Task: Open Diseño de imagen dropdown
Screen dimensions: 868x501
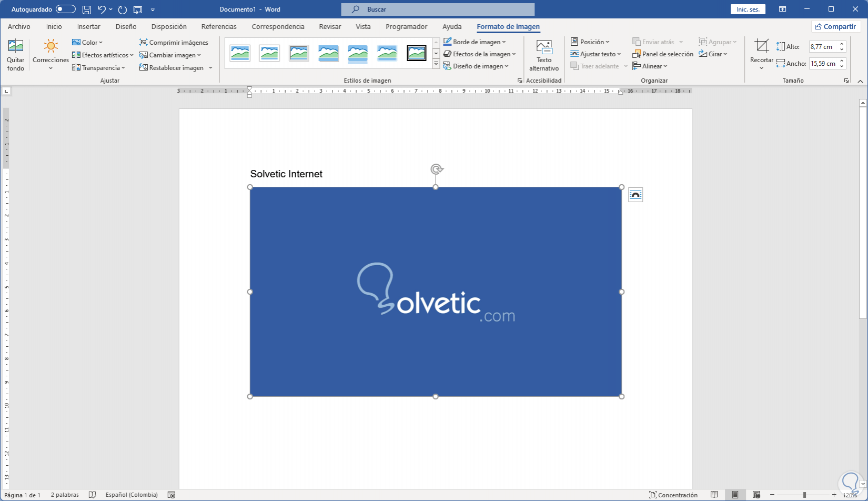Action: tap(476, 66)
